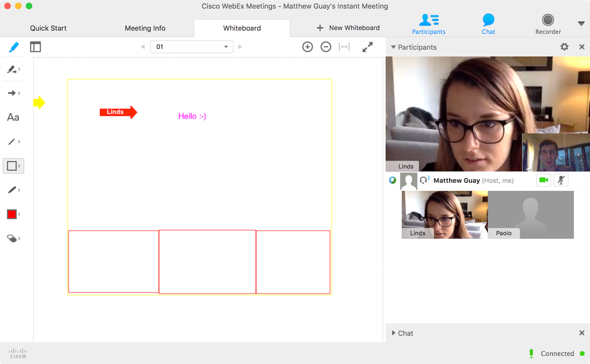Open the Quick Start tab

point(48,28)
